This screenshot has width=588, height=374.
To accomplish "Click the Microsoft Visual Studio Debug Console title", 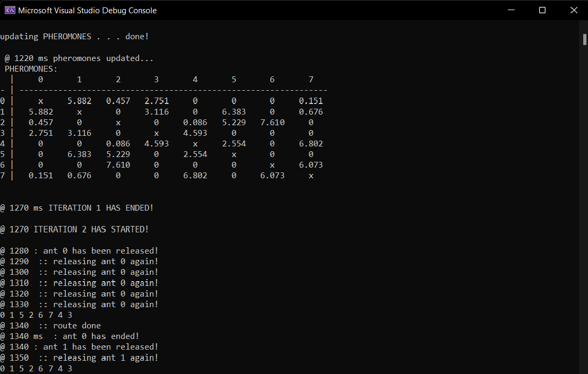I will [87, 10].
